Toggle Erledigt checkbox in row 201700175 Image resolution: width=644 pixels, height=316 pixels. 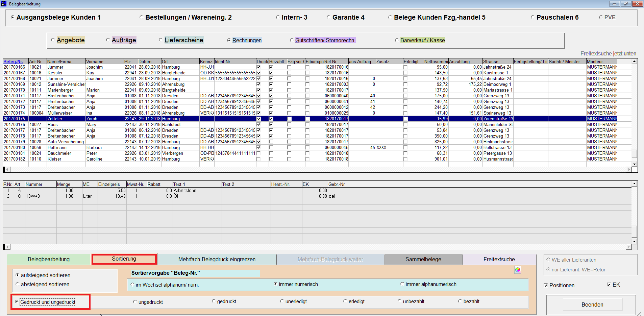pos(405,119)
